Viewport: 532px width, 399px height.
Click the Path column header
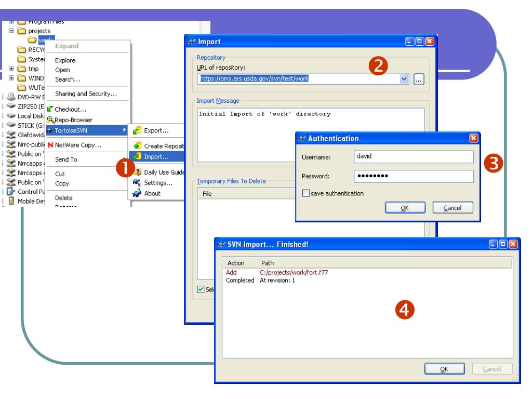click(384, 263)
